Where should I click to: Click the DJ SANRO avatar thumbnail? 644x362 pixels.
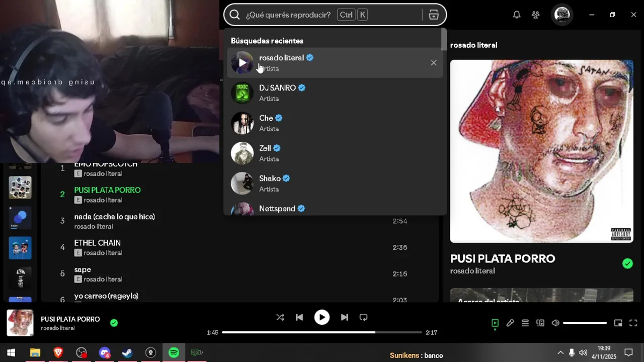pyautogui.click(x=243, y=93)
